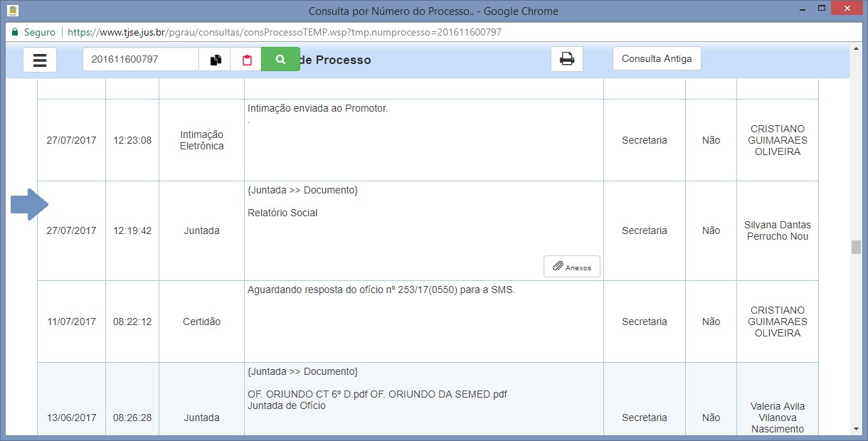Focus the process number field 201611600797
The height and width of the screenshot is (441, 868).
pyautogui.click(x=140, y=60)
